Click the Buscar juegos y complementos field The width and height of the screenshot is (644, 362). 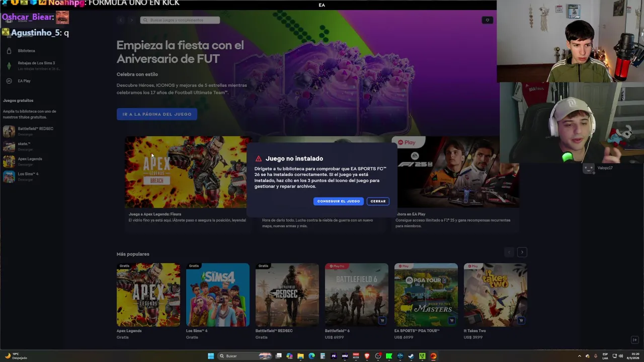[180, 20]
